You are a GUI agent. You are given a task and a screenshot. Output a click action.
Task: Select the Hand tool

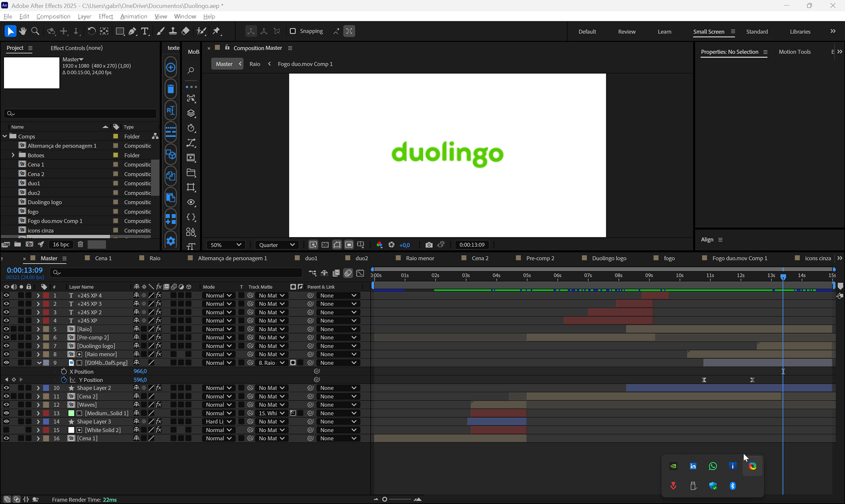[23, 31]
